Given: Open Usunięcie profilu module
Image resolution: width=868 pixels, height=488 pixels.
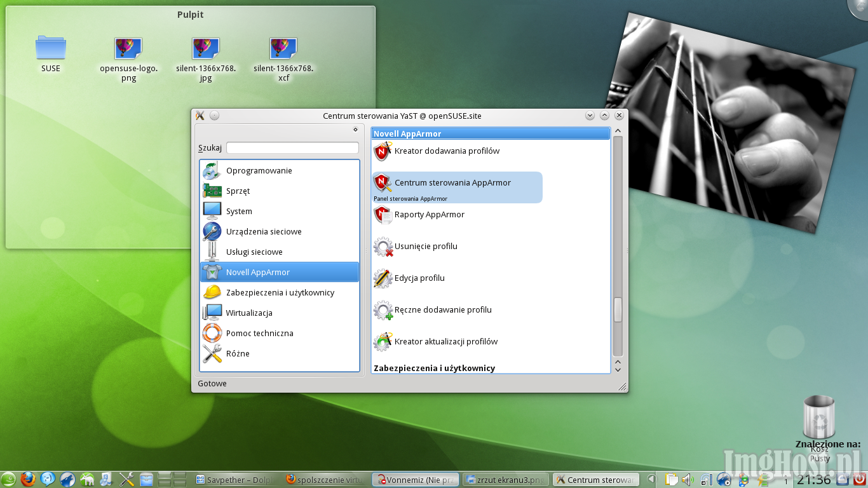Looking at the screenshot, I should [416, 247].
